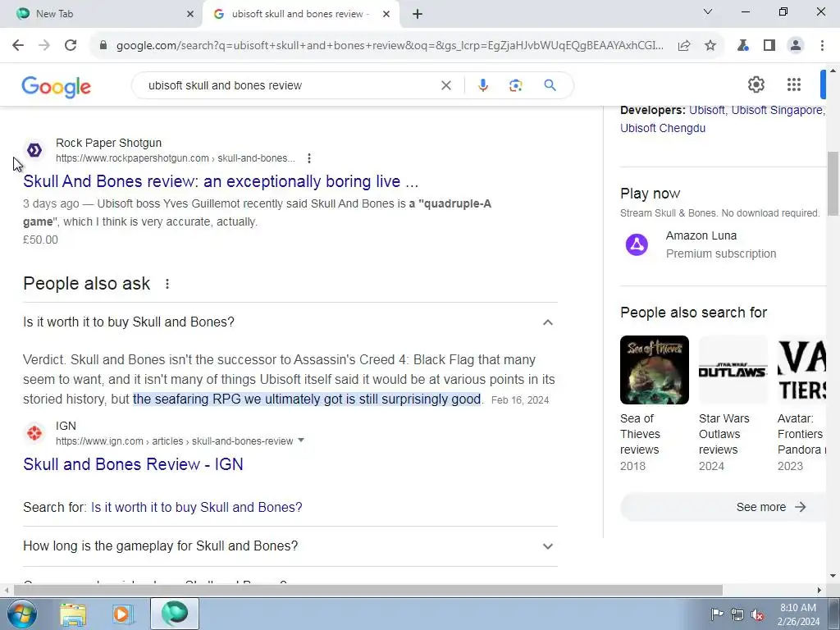Open more options for Rock Paper Shotgun result
Viewport: 840px width, 630px height.
(309, 158)
